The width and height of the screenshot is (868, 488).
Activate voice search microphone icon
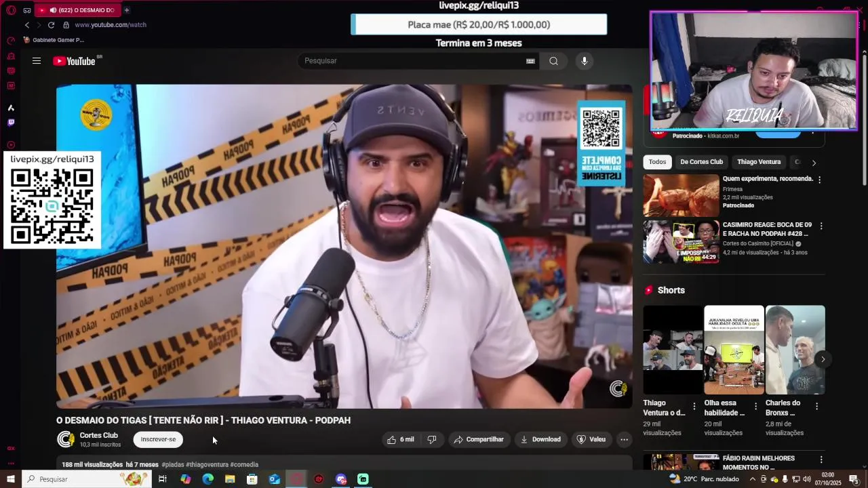[x=584, y=61]
